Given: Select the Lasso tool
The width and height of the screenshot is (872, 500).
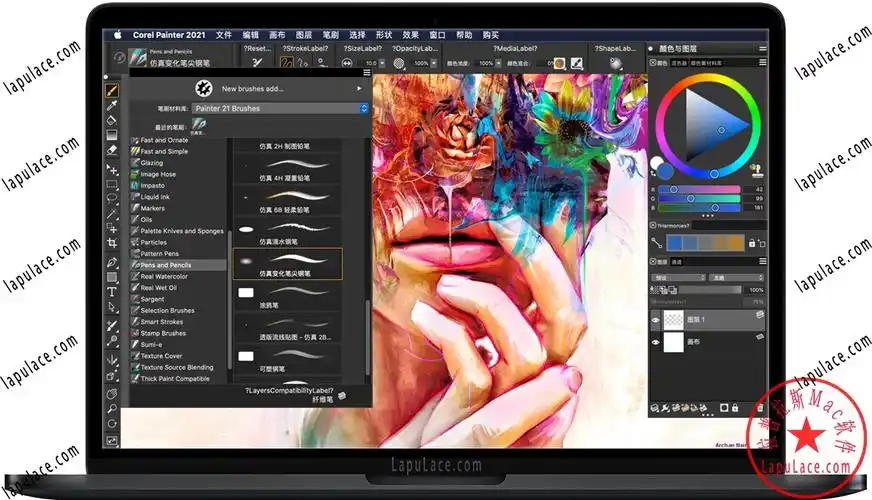Looking at the screenshot, I should coord(112,198).
